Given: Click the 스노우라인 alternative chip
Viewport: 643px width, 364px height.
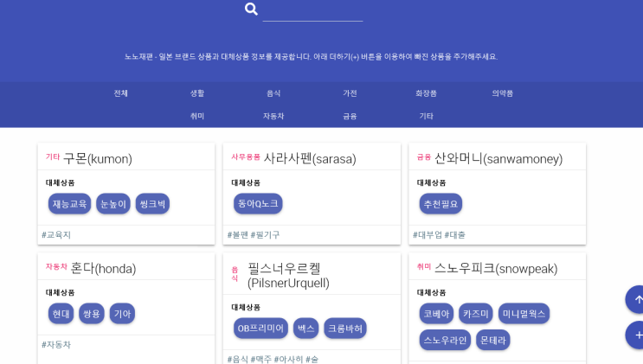Looking at the screenshot, I should (445, 341).
